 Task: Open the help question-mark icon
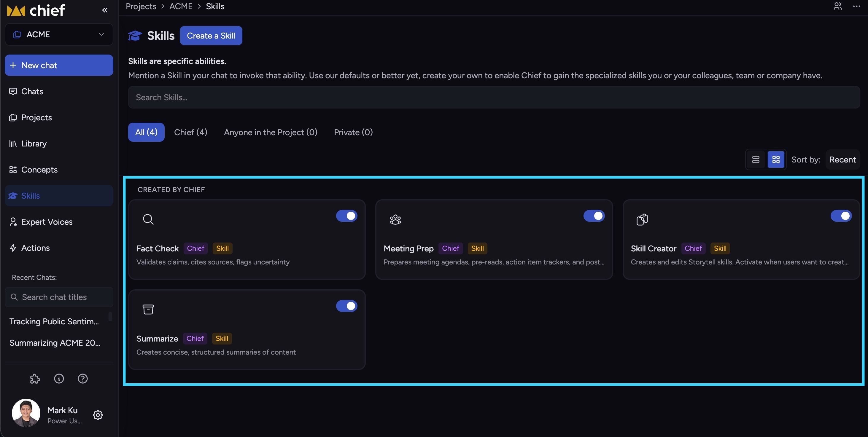(82, 379)
